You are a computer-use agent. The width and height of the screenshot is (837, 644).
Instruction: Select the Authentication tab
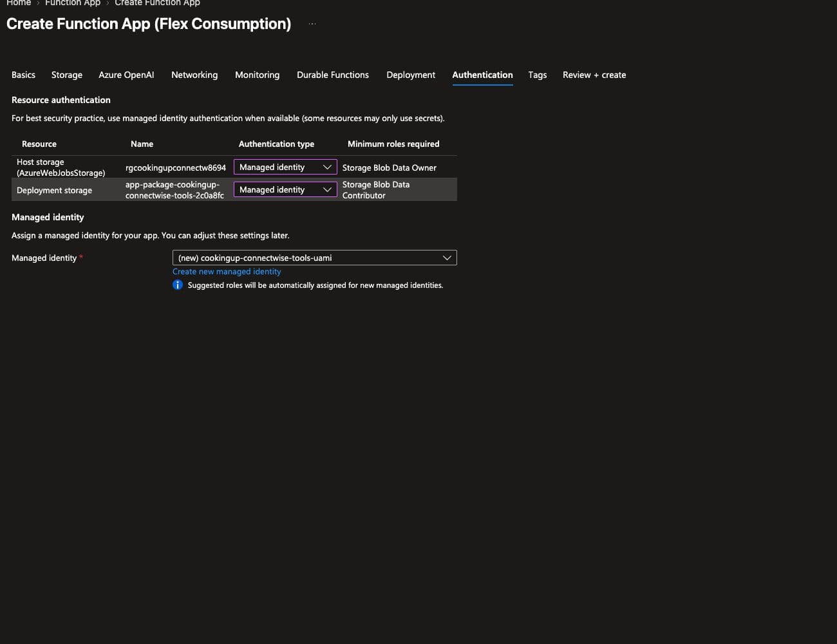click(483, 75)
